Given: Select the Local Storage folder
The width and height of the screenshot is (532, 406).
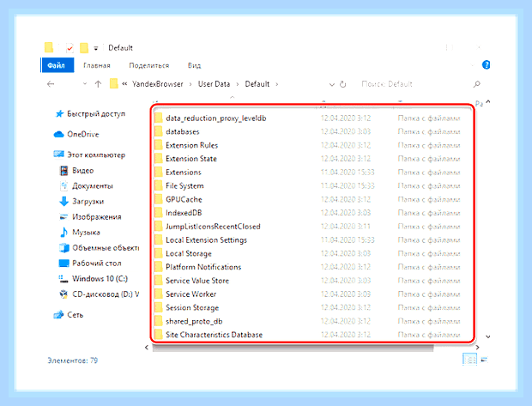Looking at the screenshot, I should pos(188,253).
